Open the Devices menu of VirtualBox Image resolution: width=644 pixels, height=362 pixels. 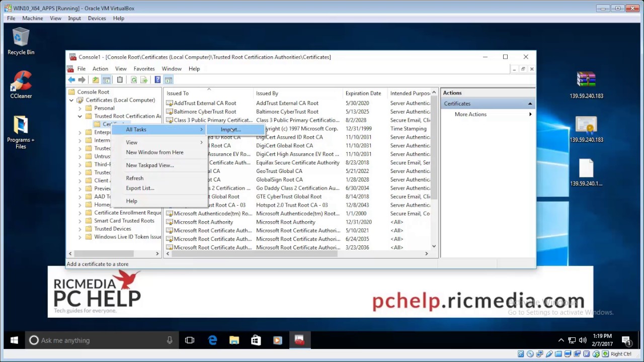coord(97,18)
